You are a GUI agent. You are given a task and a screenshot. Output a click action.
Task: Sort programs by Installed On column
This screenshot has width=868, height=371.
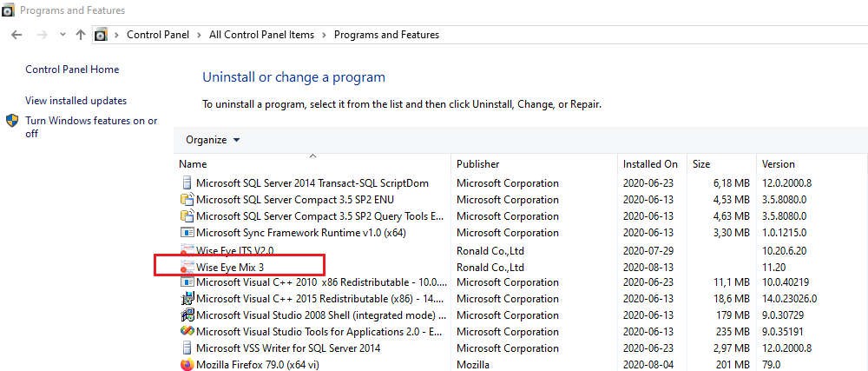(x=649, y=163)
